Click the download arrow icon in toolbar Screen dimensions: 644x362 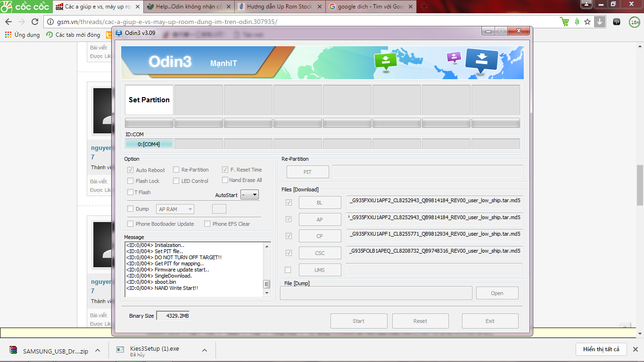(599, 22)
